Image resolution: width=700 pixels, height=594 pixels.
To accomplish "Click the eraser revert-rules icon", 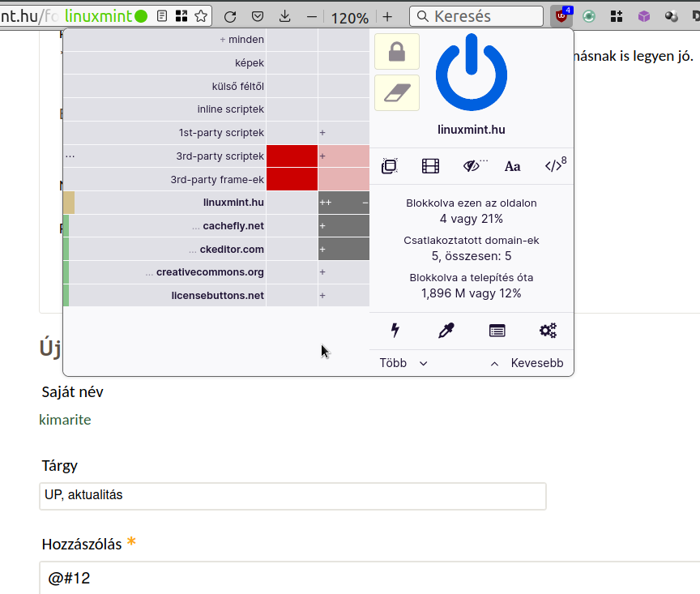I will point(396,93).
